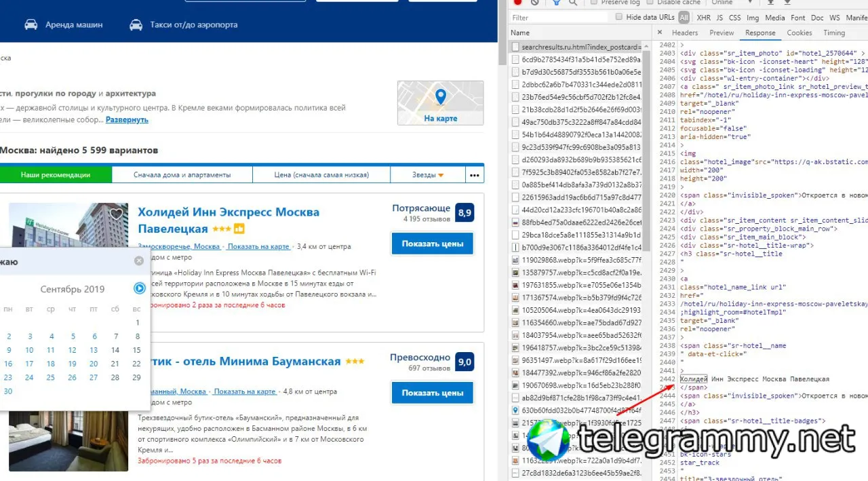Stop the DevTools network recording
Image resolution: width=868 pixels, height=481 pixels.
517,2
